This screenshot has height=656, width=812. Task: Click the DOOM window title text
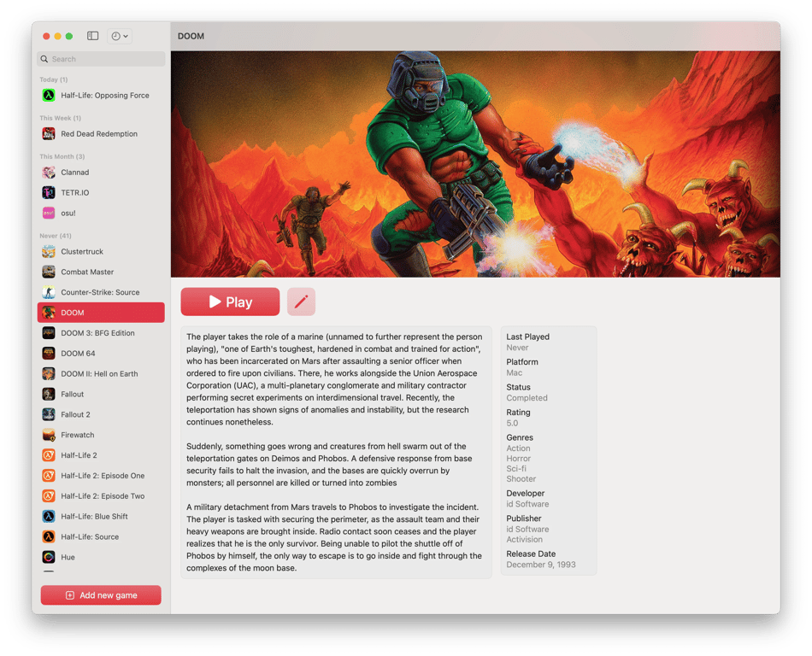[x=191, y=36]
